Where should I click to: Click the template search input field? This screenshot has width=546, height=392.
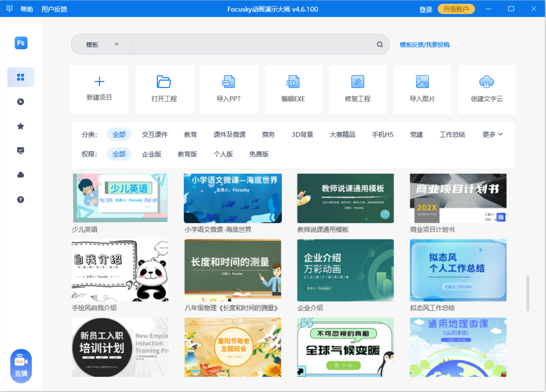(x=253, y=44)
